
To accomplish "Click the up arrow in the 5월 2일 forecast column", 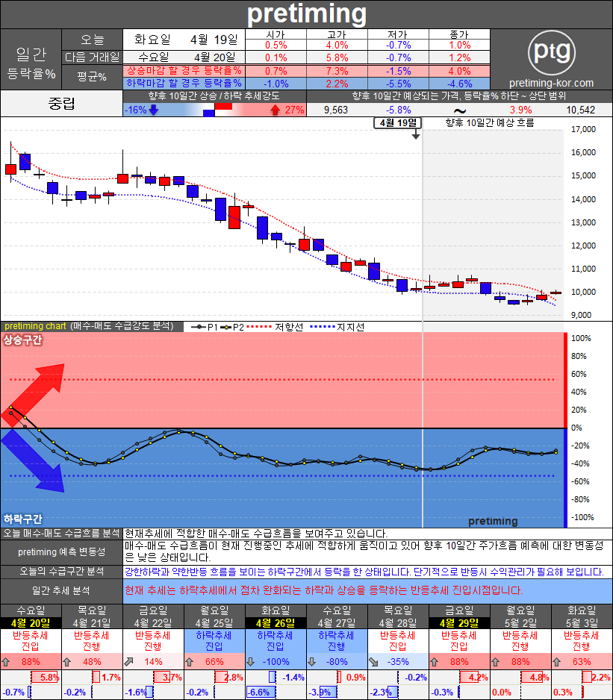I will point(496,662).
